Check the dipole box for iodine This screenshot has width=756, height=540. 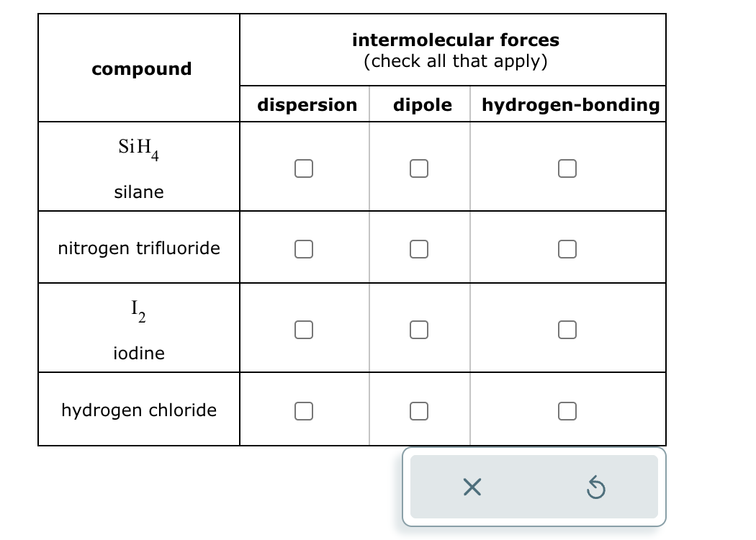click(x=419, y=330)
